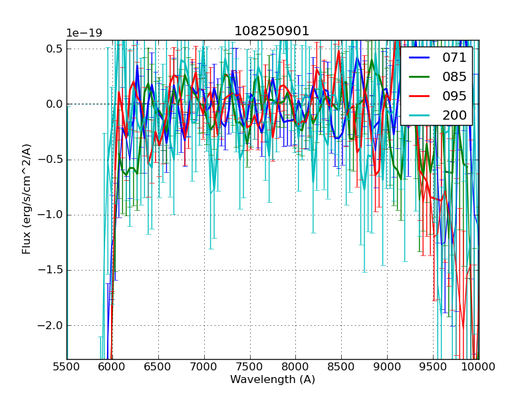
Task: Select the 095 legend label
Action: pos(454,96)
